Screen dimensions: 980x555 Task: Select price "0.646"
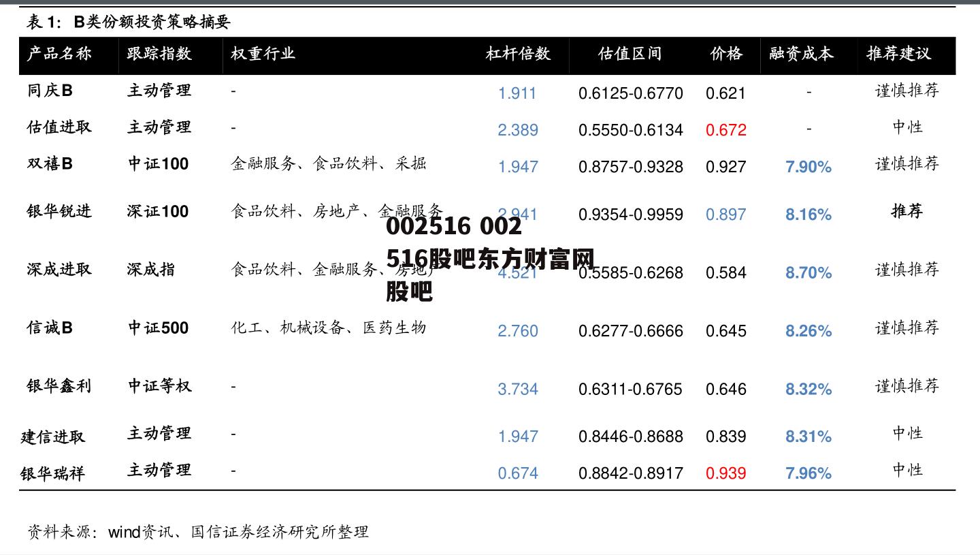click(x=726, y=389)
